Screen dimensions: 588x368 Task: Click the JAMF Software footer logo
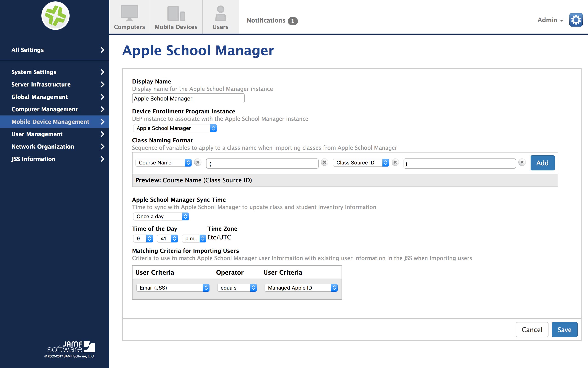71,347
